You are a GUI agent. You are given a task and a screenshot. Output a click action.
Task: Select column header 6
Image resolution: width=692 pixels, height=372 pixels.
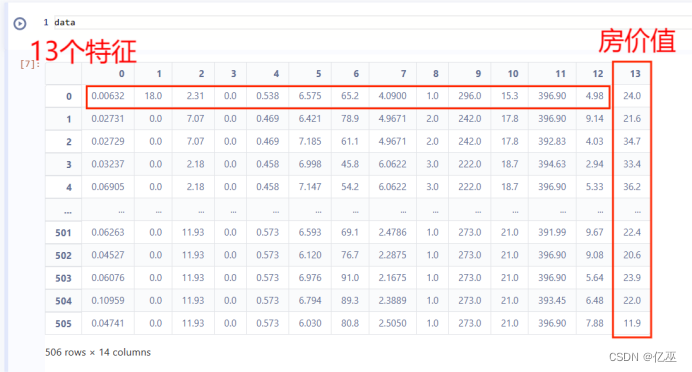click(356, 74)
